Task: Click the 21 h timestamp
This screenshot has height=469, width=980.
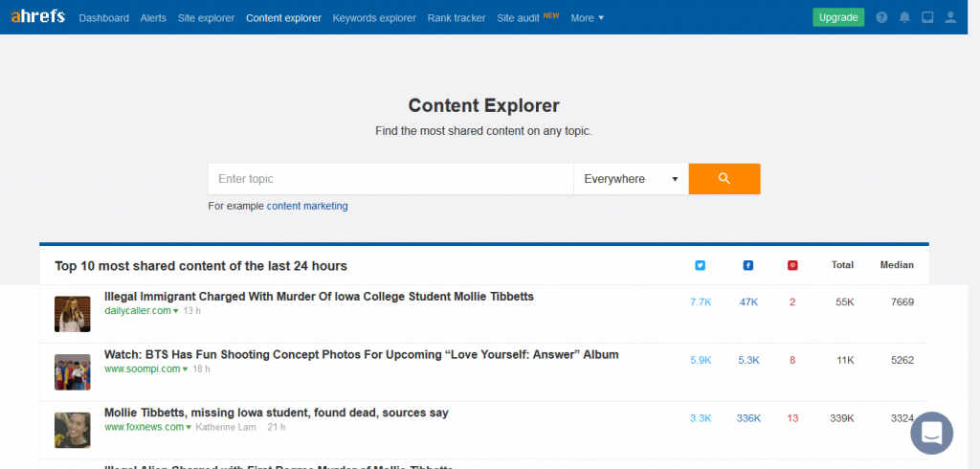Action: (277, 427)
